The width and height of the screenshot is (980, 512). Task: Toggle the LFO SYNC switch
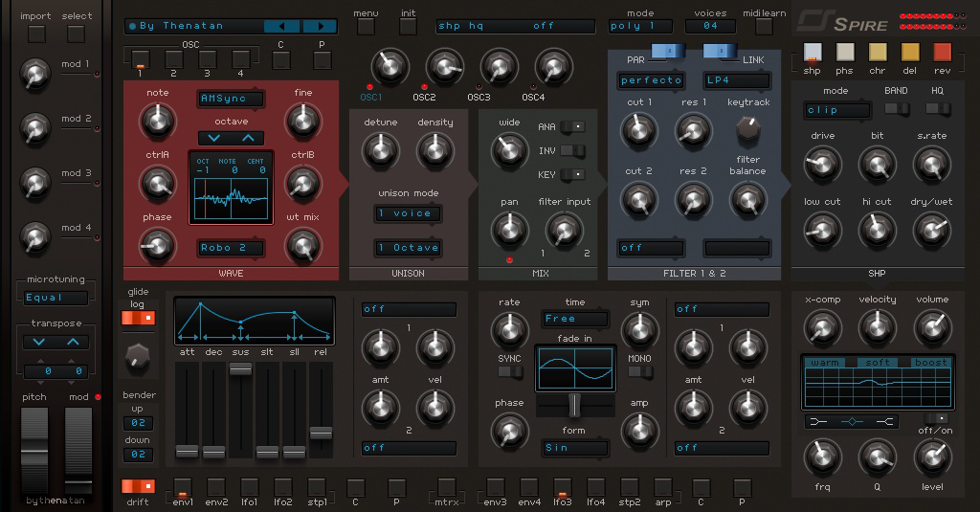509,372
